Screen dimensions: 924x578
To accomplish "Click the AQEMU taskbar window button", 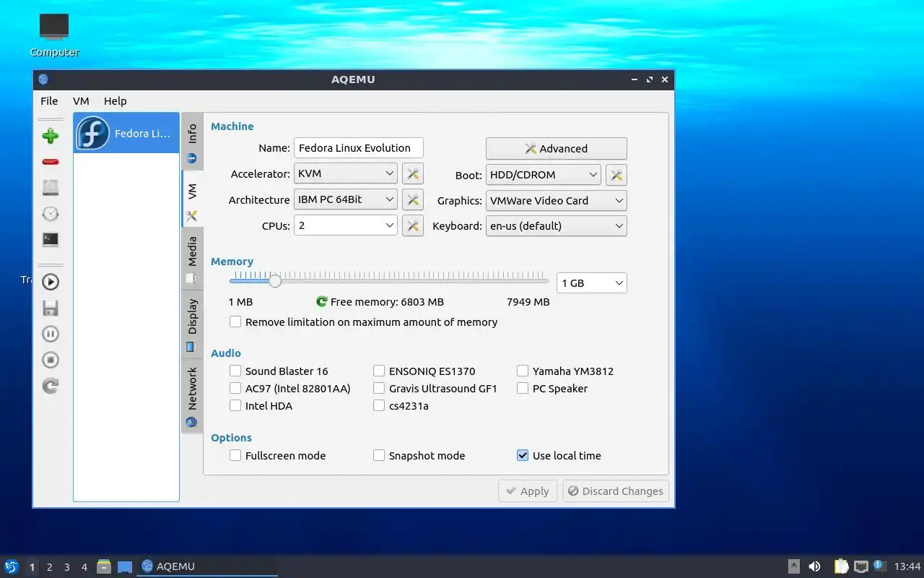I will (x=208, y=566).
